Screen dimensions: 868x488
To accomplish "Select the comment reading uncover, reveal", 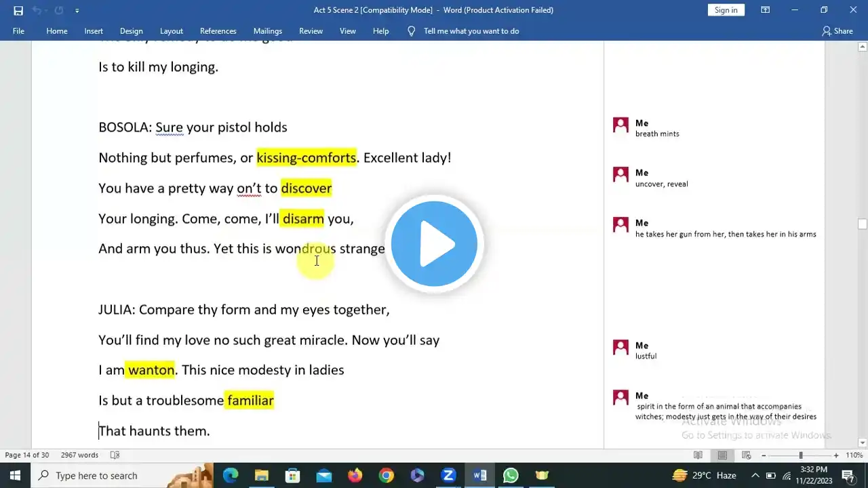I will coord(661,184).
